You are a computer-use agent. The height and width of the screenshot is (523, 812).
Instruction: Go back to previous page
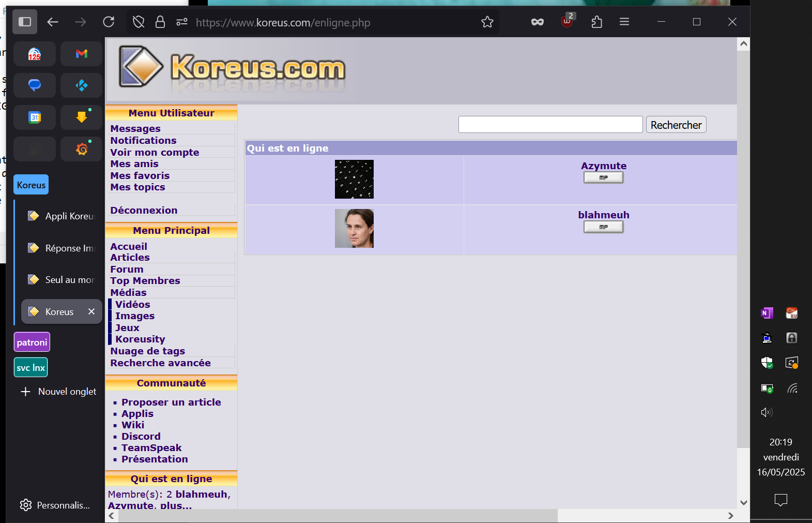point(53,22)
